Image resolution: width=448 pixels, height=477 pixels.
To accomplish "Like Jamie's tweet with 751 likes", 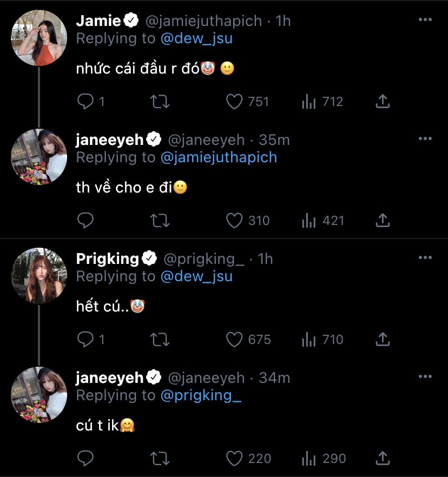I will [234, 102].
